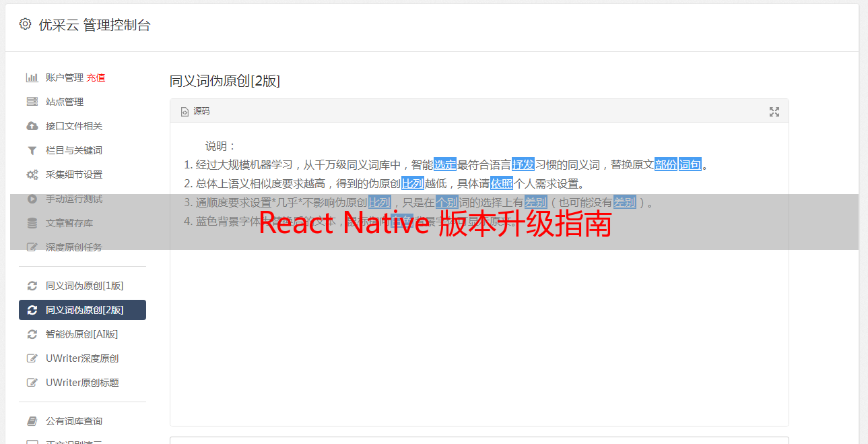Click the refresh icon for 智能伪原创[AI版]
The height and width of the screenshot is (444, 868).
click(32, 334)
